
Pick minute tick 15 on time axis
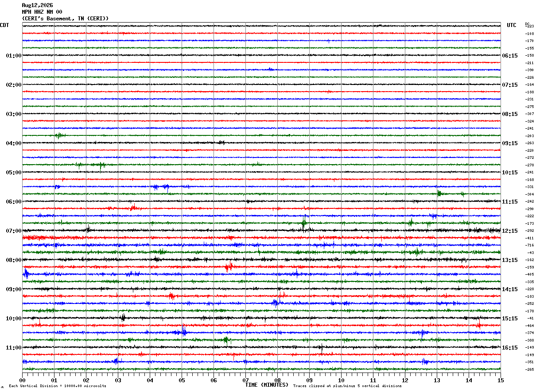(x=501, y=380)
